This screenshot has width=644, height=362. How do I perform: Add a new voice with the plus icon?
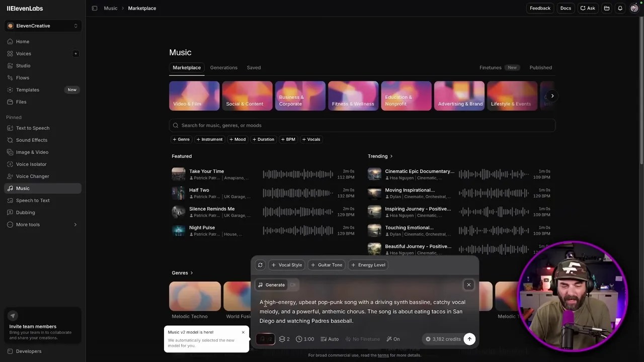[x=75, y=54]
